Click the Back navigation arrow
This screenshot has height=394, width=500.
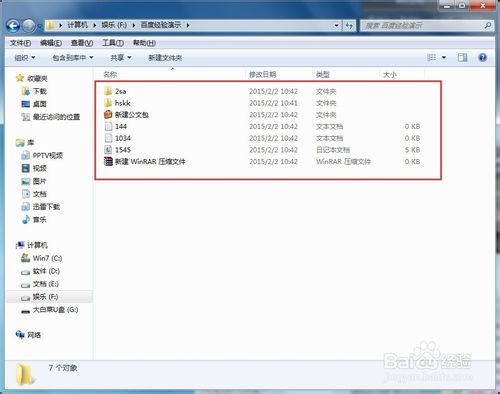pyautogui.click(x=13, y=26)
